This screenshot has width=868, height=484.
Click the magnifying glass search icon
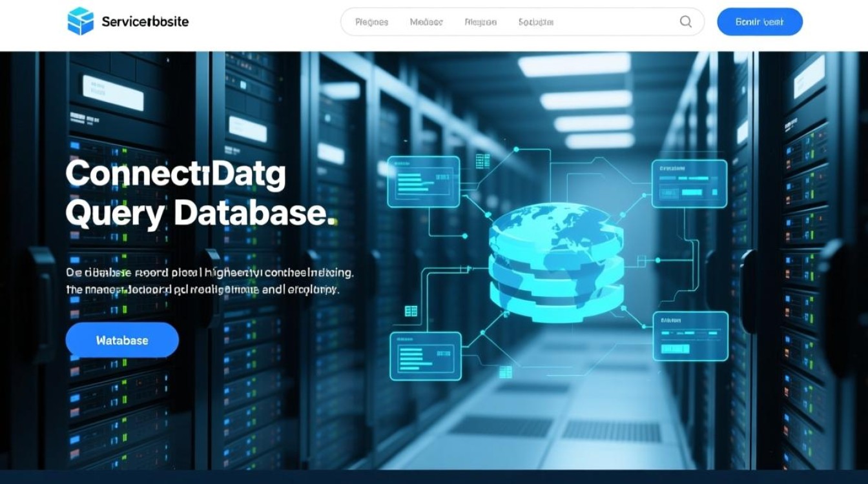[x=686, y=21]
